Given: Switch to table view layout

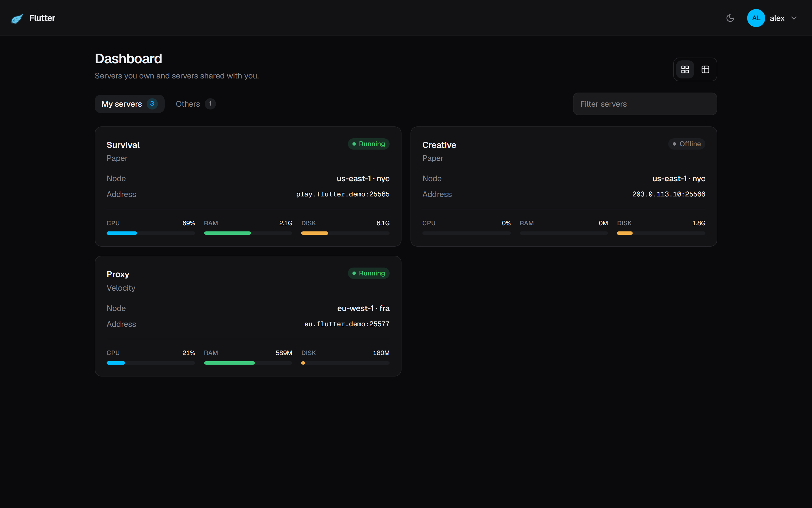Looking at the screenshot, I should point(705,69).
